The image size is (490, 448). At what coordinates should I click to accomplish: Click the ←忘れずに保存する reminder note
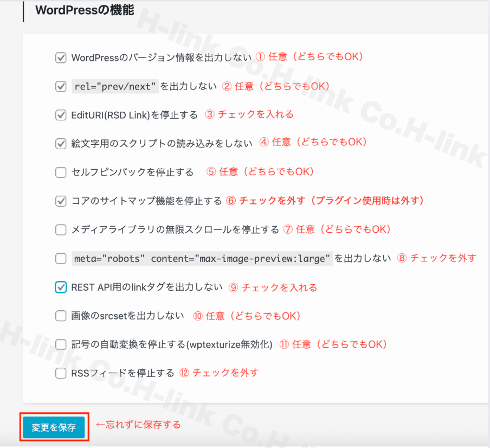pyautogui.click(x=138, y=425)
